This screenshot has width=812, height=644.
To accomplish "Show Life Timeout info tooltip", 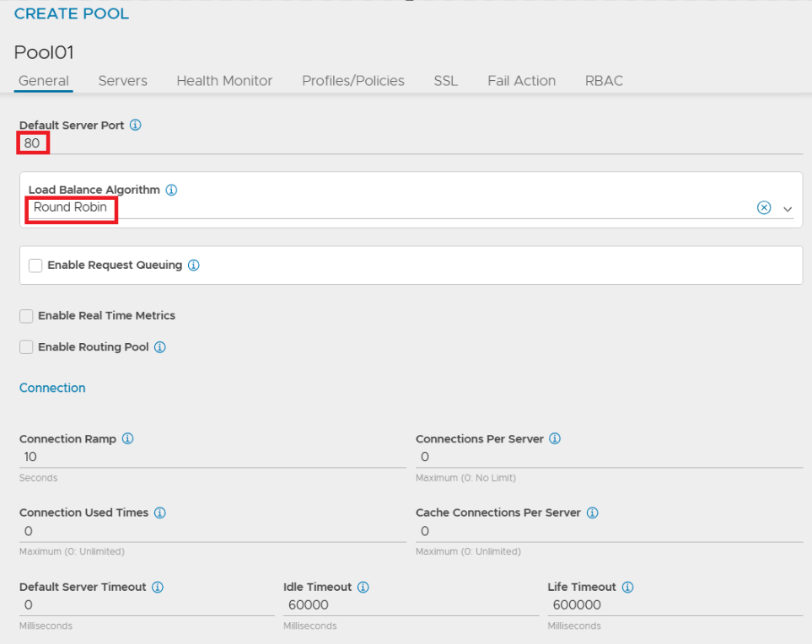I will point(627,587).
